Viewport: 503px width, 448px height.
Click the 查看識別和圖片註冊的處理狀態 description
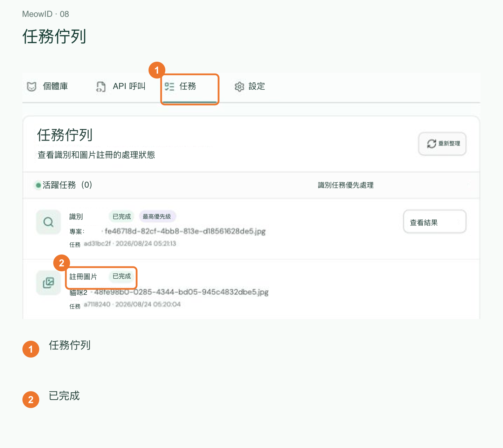click(96, 155)
